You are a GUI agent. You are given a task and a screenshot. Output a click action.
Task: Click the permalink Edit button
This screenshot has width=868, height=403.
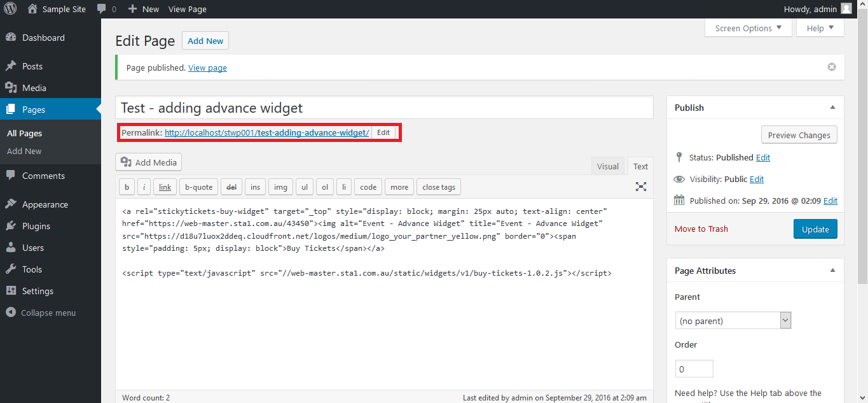tap(383, 132)
